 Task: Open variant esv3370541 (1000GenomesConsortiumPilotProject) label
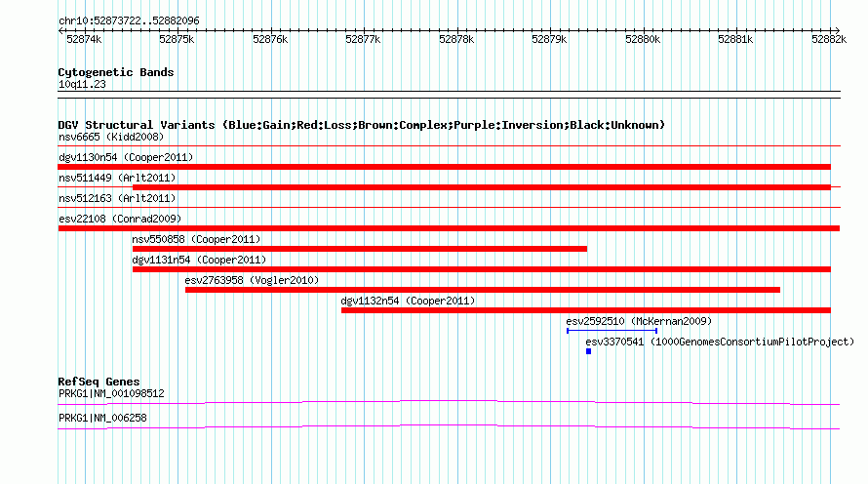point(720,342)
